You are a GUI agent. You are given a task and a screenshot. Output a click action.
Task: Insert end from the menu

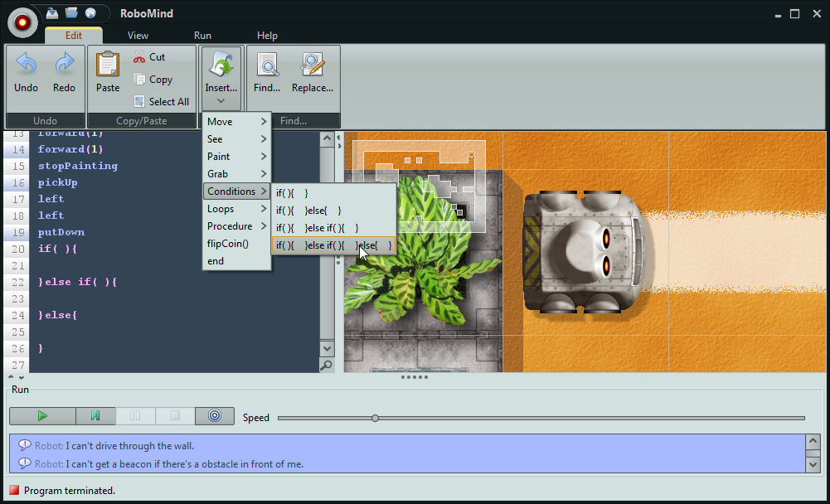coord(236,261)
